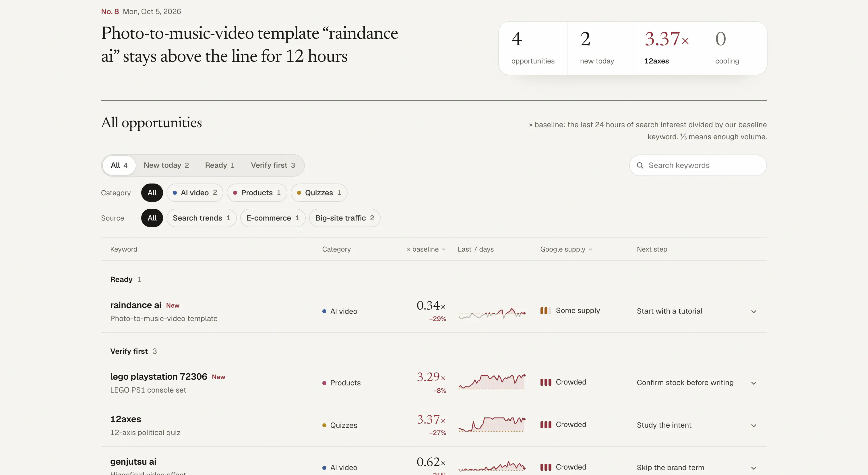
Task: Filter source by Big-site traffic
Action: [x=345, y=218]
